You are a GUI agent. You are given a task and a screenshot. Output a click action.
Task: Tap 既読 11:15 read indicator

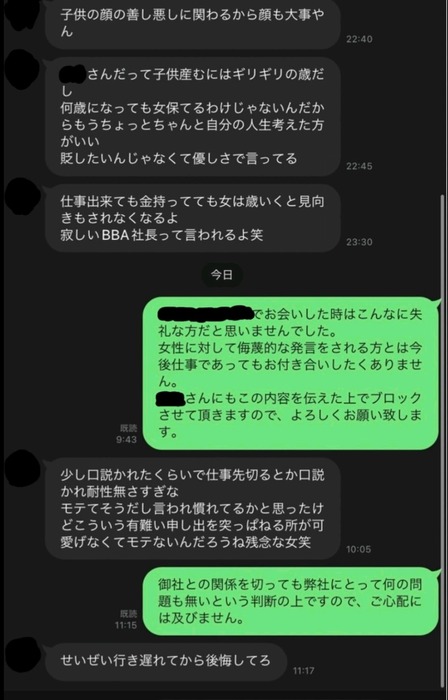click(126, 620)
